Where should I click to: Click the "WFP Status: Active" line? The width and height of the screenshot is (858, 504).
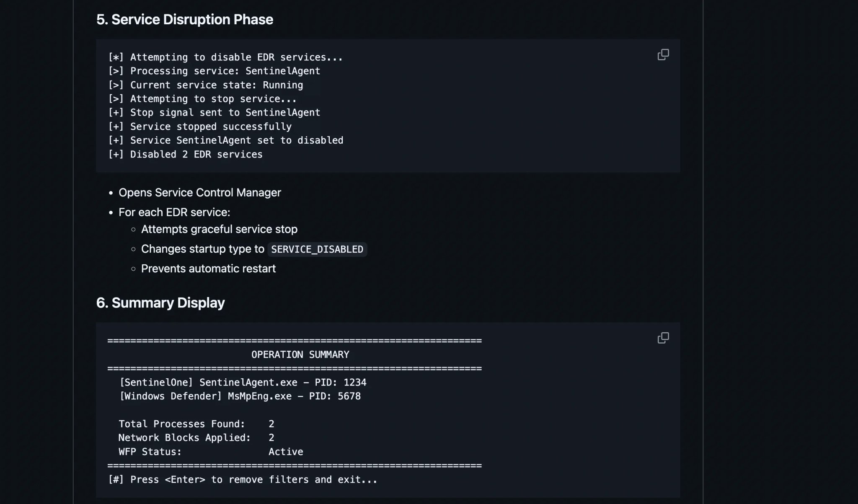click(211, 452)
